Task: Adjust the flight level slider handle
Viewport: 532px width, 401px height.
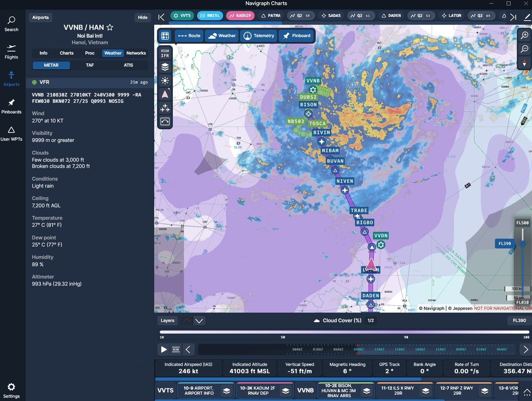Action: [x=523, y=244]
